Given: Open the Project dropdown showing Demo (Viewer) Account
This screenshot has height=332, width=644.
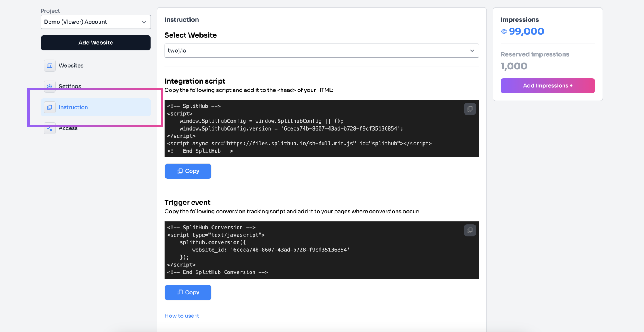Looking at the screenshot, I should [x=96, y=22].
